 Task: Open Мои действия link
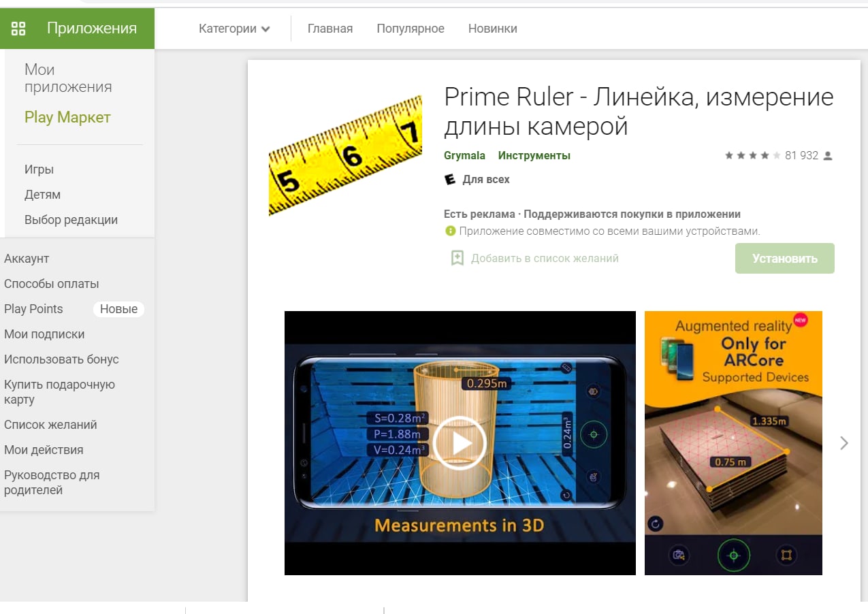tap(44, 450)
